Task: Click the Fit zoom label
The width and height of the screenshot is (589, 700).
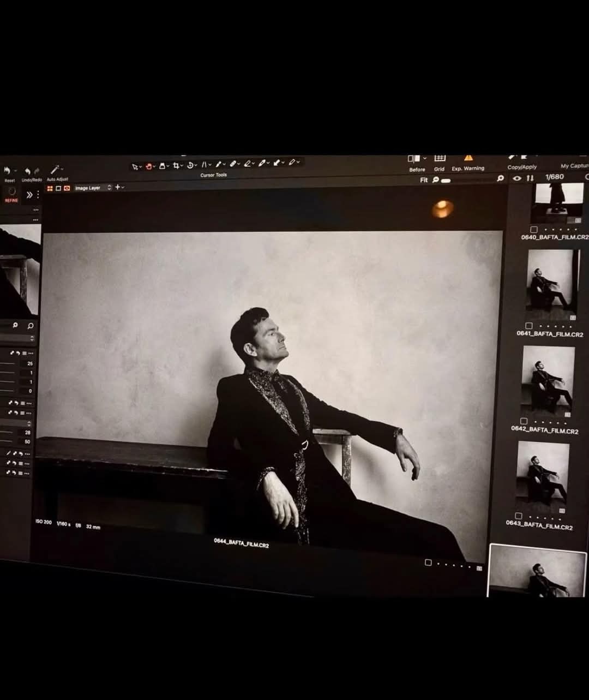Action: 424,180
